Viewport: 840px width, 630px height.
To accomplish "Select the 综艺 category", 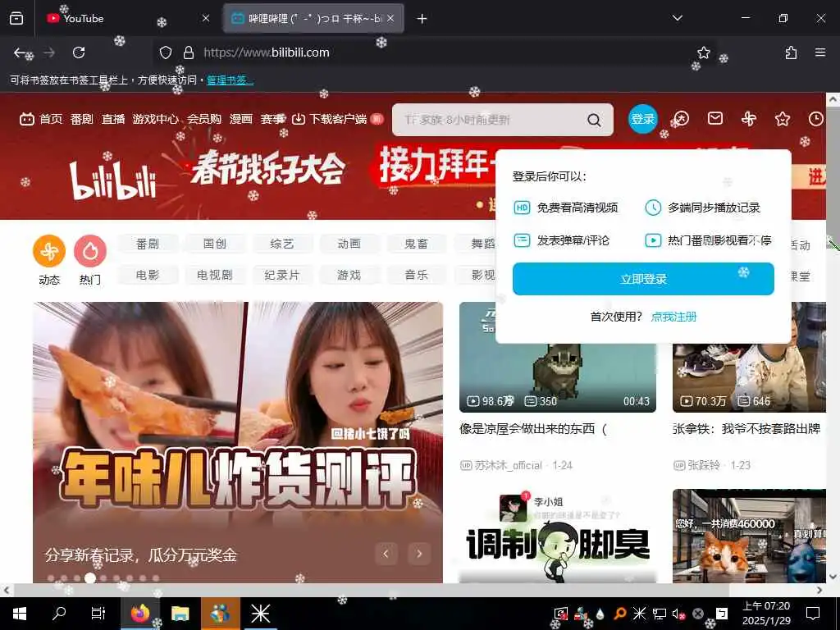I will (x=282, y=244).
